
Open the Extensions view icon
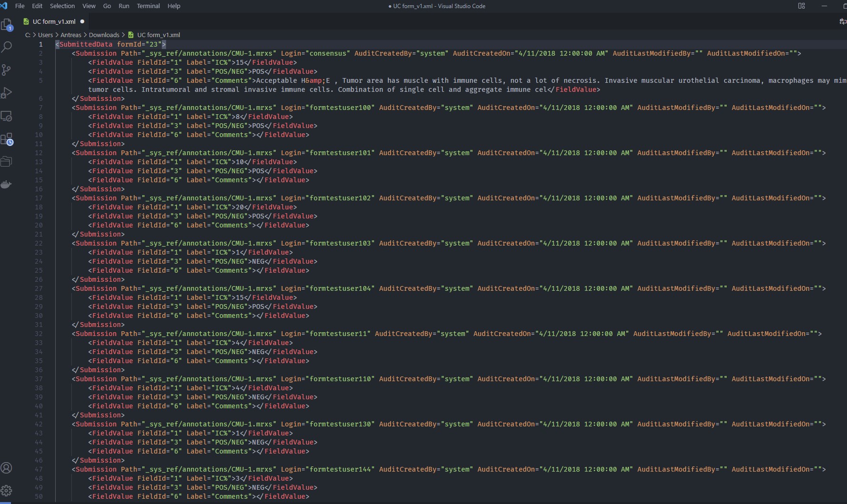tap(7, 139)
